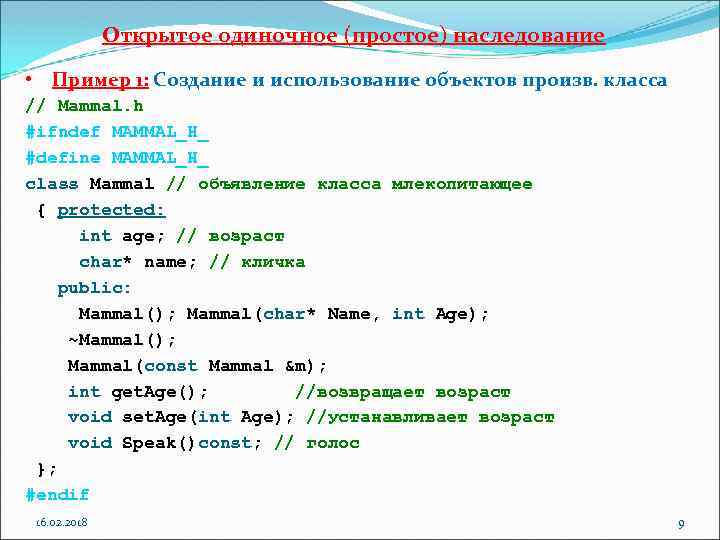720x540 pixels.
Task: Click the "#ifndef MAMMAL_H_" line
Action: coord(118,132)
